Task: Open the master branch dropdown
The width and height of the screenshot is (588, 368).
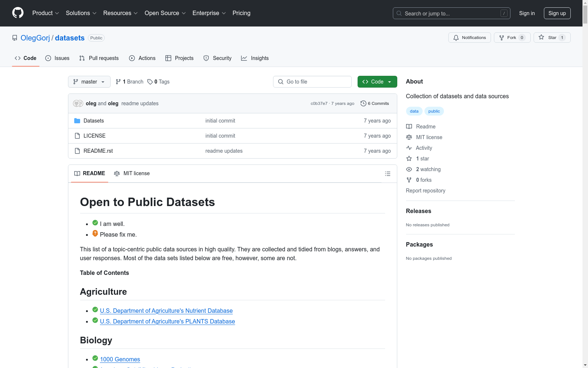Action: point(89,82)
